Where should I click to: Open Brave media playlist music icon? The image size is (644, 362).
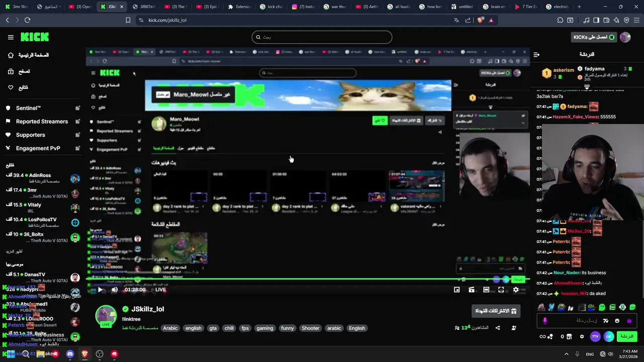point(586,20)
